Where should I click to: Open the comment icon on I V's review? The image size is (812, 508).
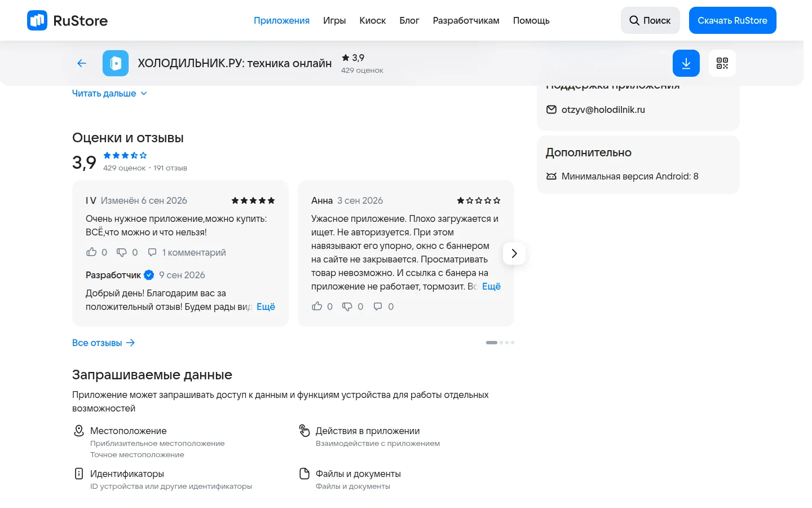(x=152, y=252)
